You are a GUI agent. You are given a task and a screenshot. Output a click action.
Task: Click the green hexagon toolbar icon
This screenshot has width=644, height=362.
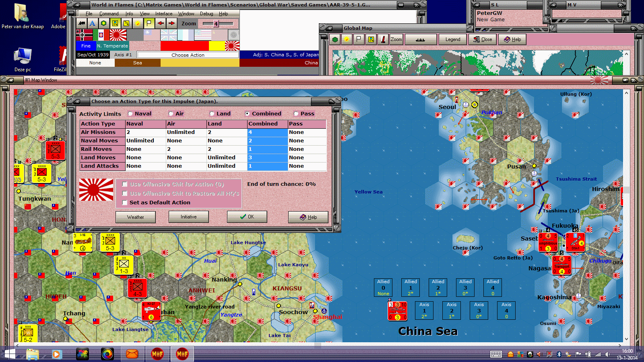104,23
